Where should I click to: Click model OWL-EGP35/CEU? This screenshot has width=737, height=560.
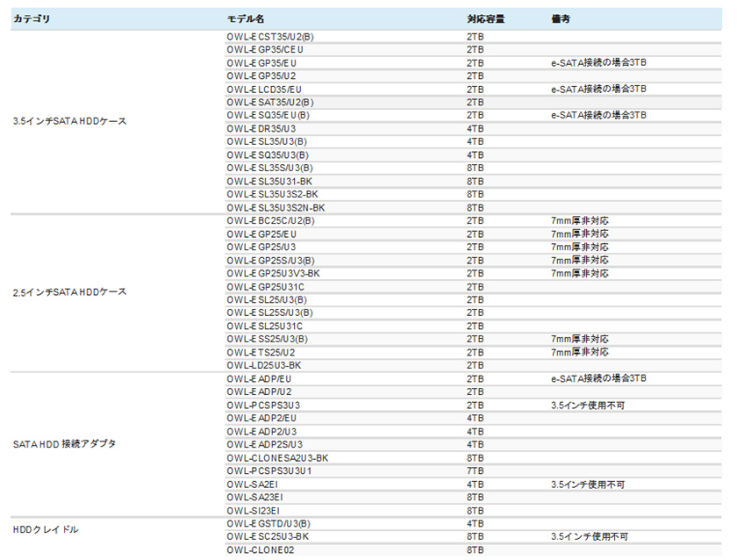[265, 50]
